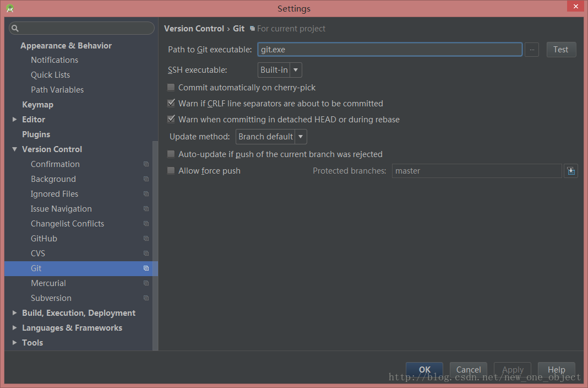Viewport: 588px width, 388px height.
Task: Click the project-level icon beside Mercurial
Action: (146, 283)
